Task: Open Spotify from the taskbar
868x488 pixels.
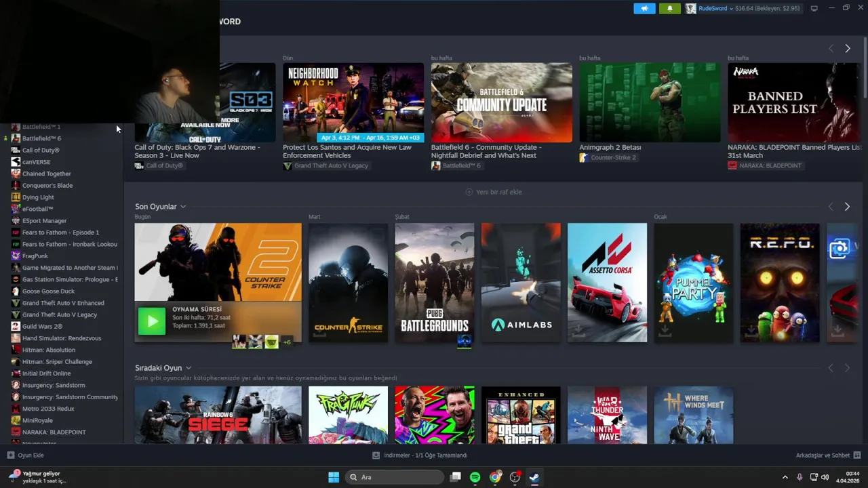Action: [475, 477]
